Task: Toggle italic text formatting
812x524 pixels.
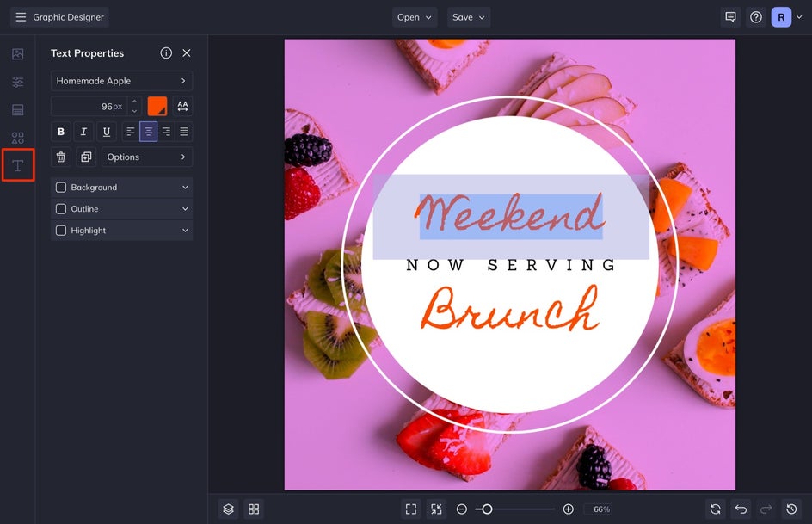Action: coord(83,132)
